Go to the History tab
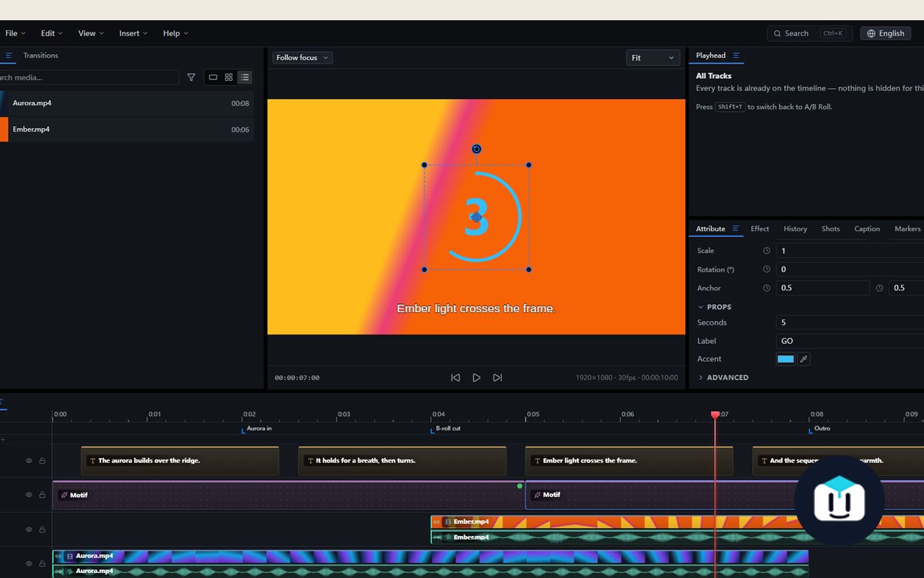Viewport: 924px width, 578px height. pos(796,229)
